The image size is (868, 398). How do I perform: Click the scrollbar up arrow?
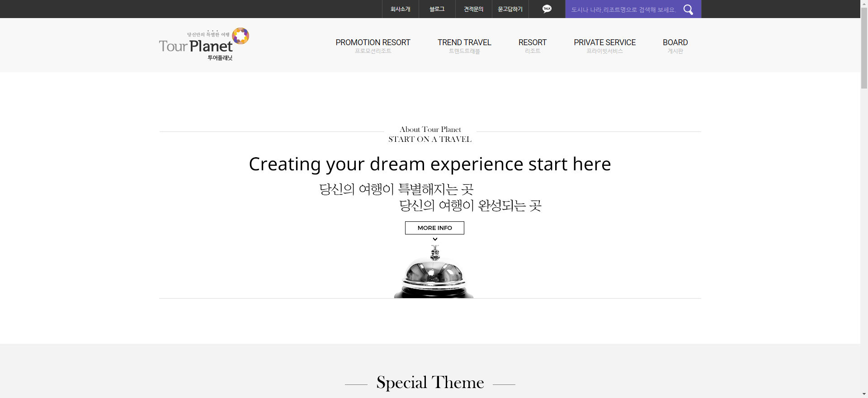point(864,4)
